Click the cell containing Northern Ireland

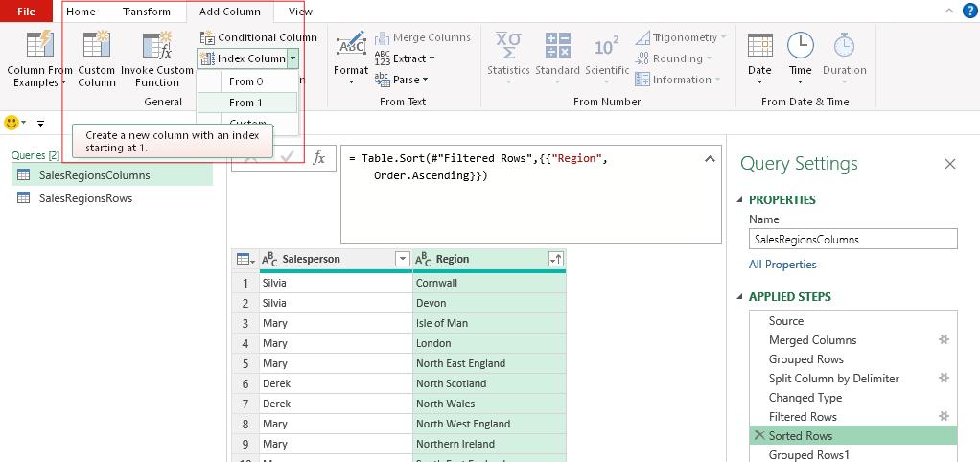tap(489, 444)
